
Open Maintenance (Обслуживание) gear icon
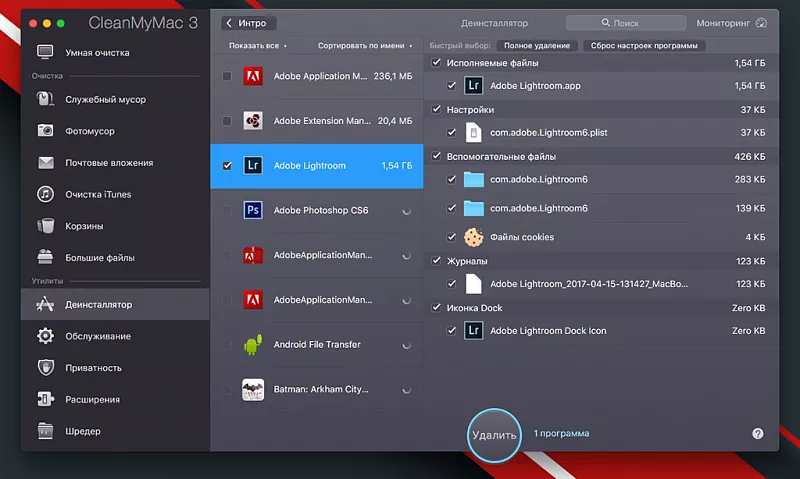pyautogui.click(x=45, y=336)
